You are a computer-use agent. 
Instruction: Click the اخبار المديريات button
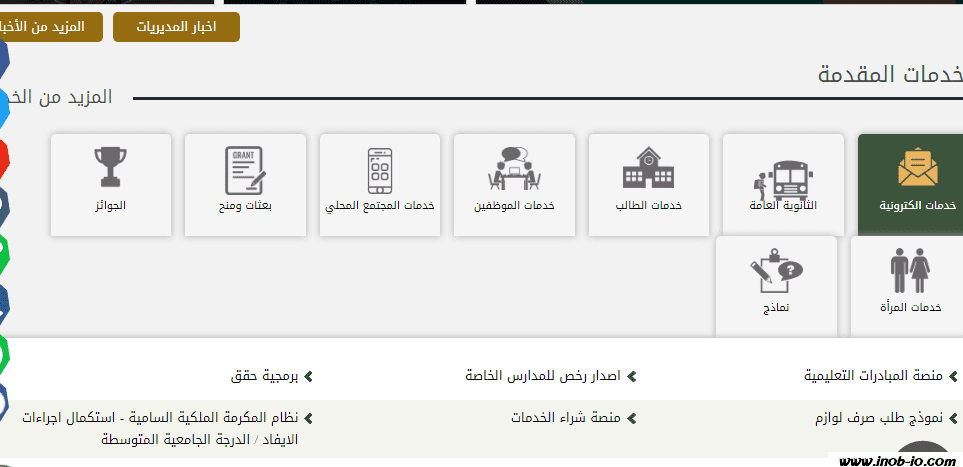point(176,27)
